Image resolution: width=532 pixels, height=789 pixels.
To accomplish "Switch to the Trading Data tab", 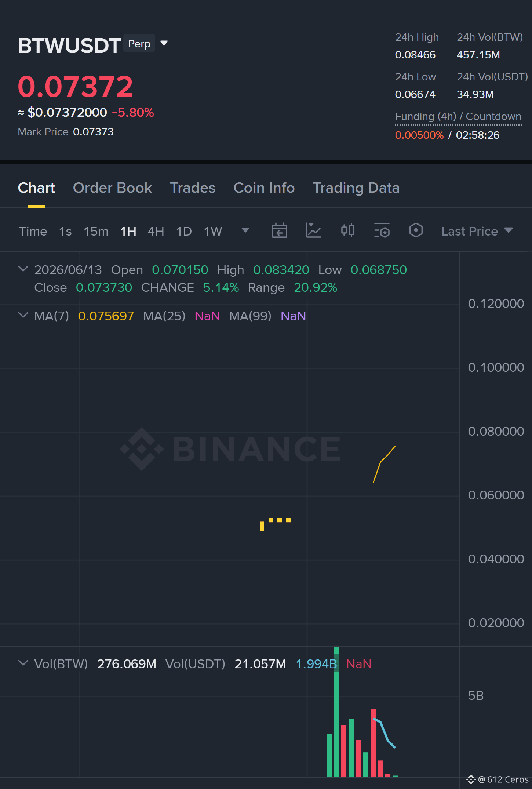I will [356, 188].
